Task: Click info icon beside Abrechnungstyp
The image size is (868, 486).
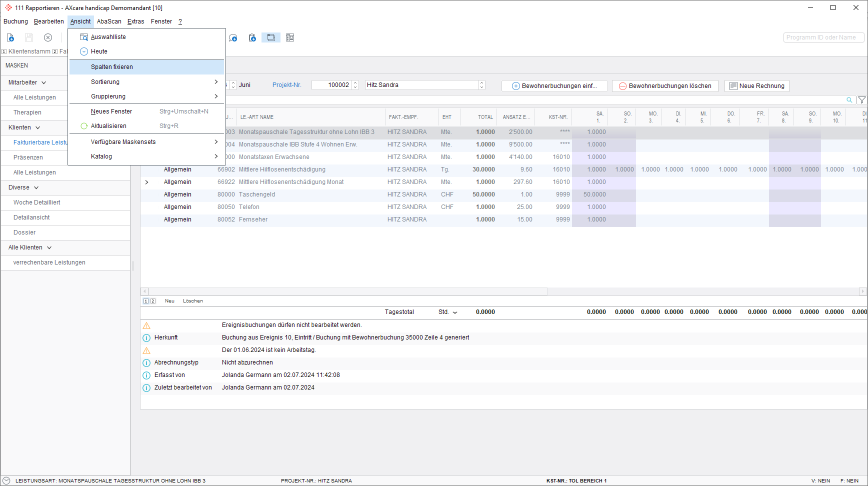Action: click(146, 363)
